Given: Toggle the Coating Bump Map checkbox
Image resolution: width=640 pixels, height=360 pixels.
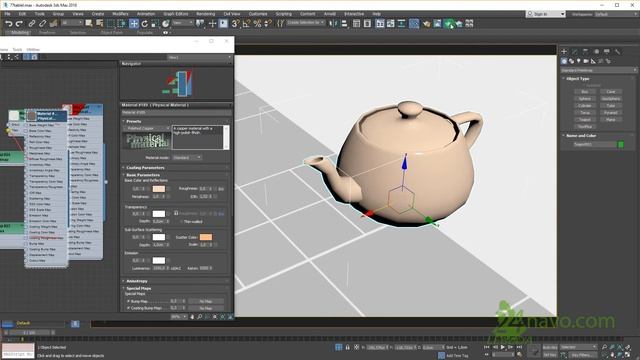Looking at the screenshot, I should tap(128, 308).
